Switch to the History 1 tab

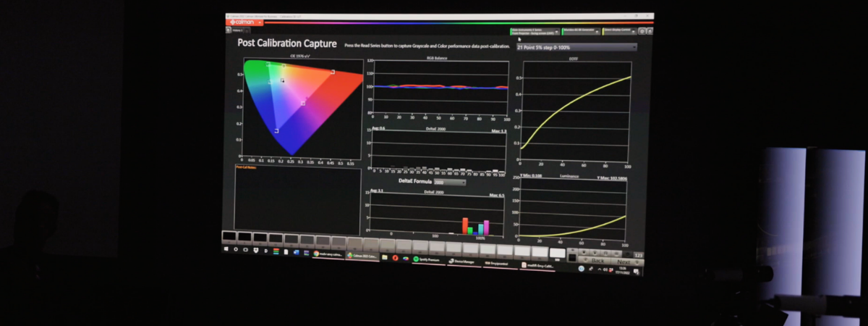click(238, 30)
